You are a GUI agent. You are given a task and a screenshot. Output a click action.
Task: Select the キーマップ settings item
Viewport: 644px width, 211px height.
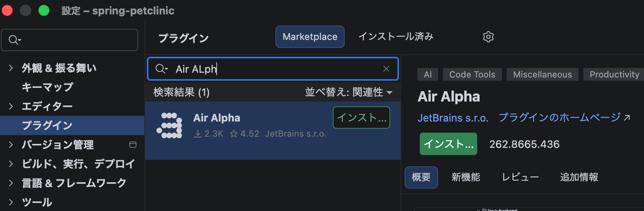click(47, 87)
